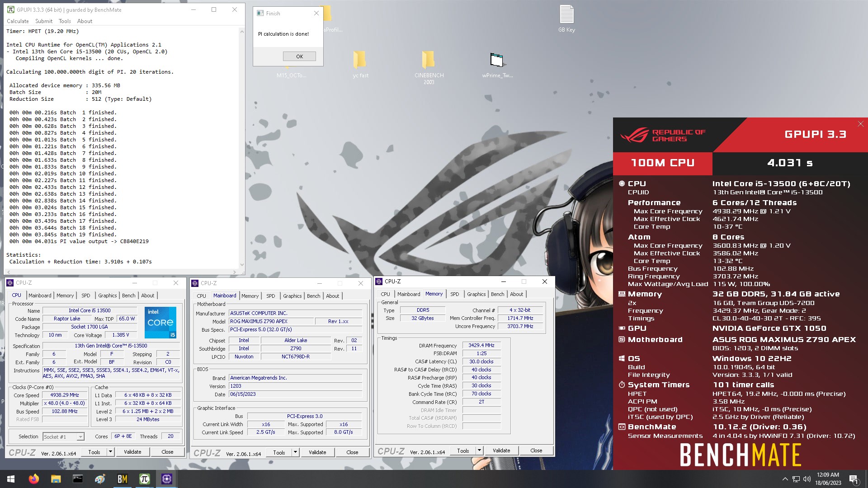Open the About menu in GPUPI
This screenshot has height=488, width=868.
pos(85,21)
